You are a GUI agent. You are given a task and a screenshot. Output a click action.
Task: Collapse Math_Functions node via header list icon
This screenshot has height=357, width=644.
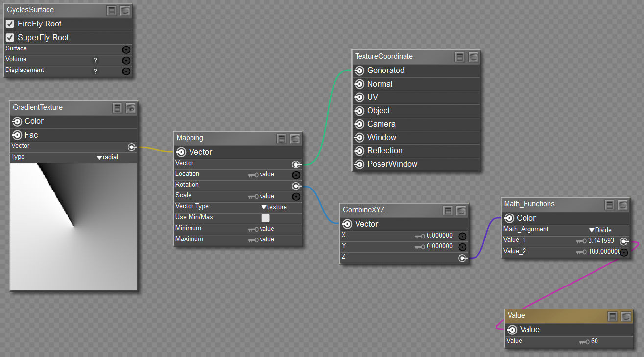pyautogui.click(x=610, y=205)
